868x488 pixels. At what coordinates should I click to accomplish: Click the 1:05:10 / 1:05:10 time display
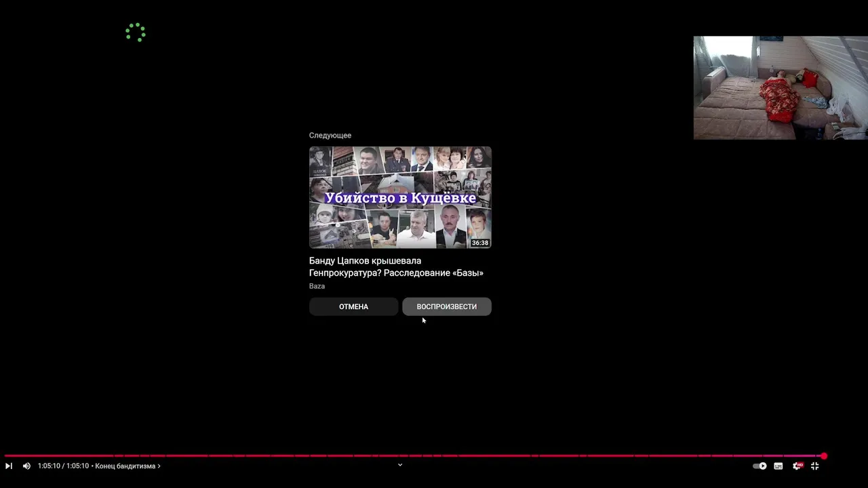pyautogui.click(x=63, y=466)
